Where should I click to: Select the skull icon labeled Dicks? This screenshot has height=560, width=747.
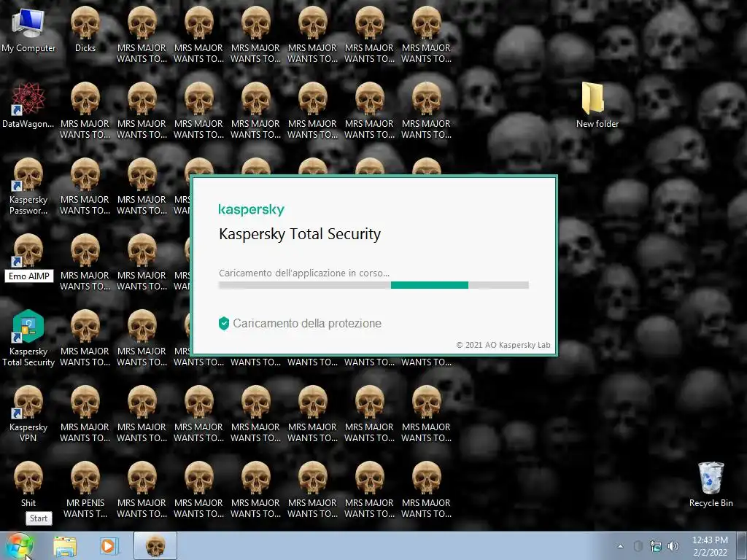[x=85, y=29]
